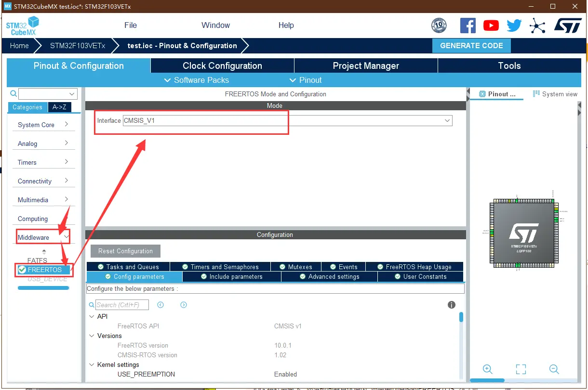
Task: Switch to Clock Configuration tab
Action: coord(222,66)
